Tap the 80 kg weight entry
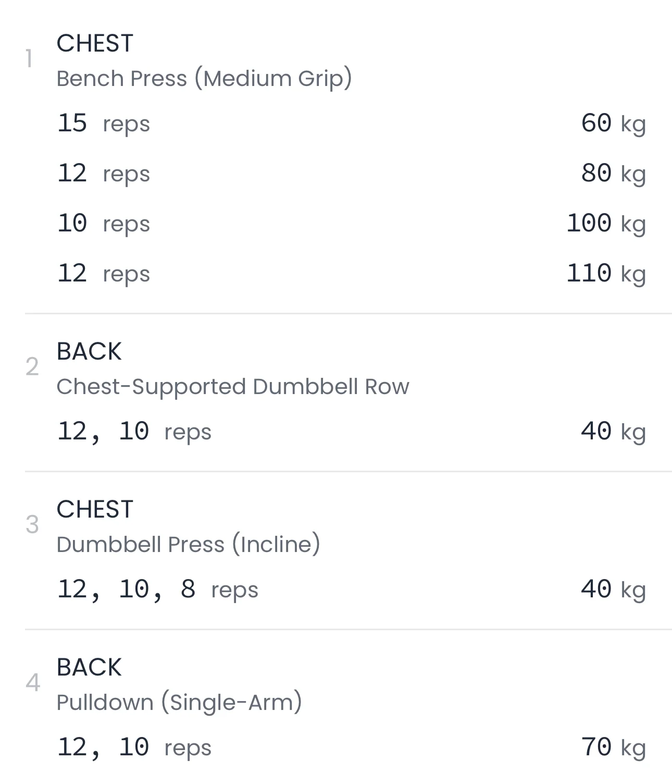This screenshot has height=784, width=672. click(613, 174)
